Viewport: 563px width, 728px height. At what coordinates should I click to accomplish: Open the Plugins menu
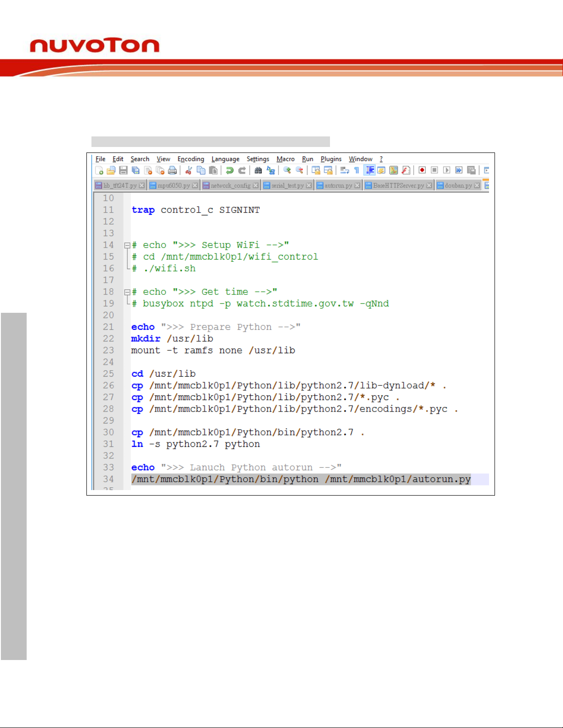331,159
